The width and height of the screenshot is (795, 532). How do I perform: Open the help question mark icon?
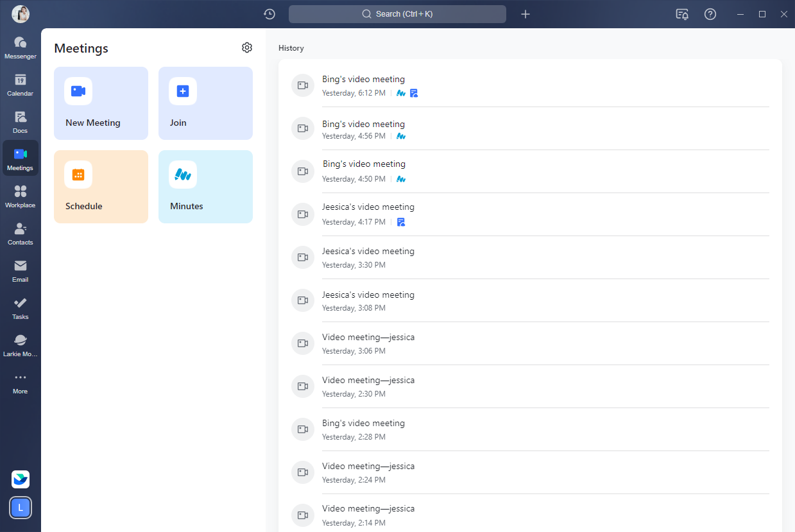(710, 14)
